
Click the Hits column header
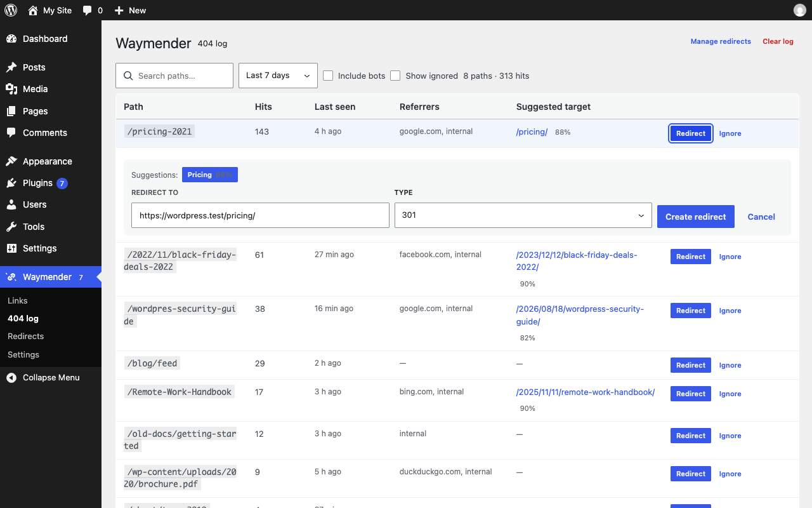263,107
